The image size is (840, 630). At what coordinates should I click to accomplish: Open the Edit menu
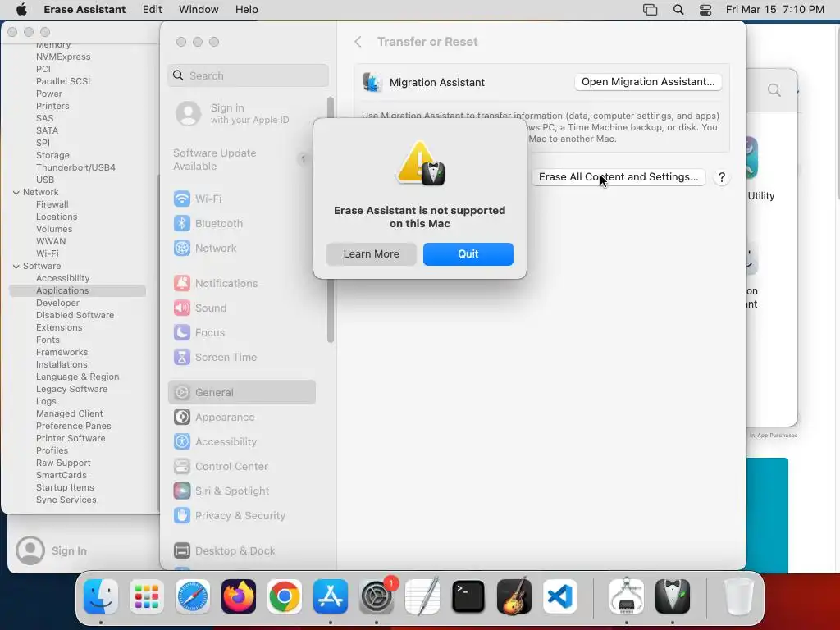tap(152, 10)
